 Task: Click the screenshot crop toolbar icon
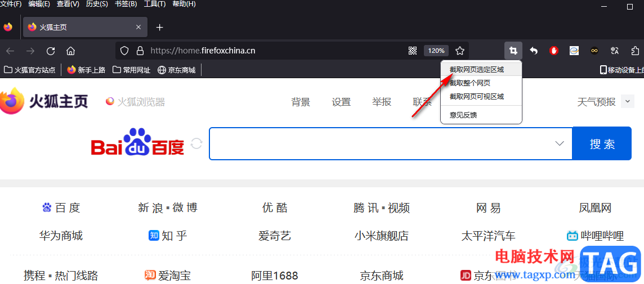513,51
